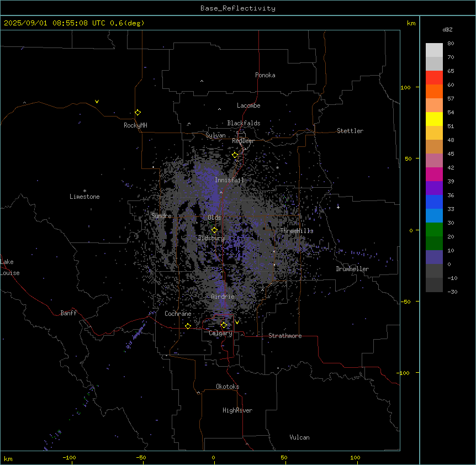Select the blue swatch between 36 and 33 dBZ
Screen dimensions: 476x465
[x=434, y=202]
